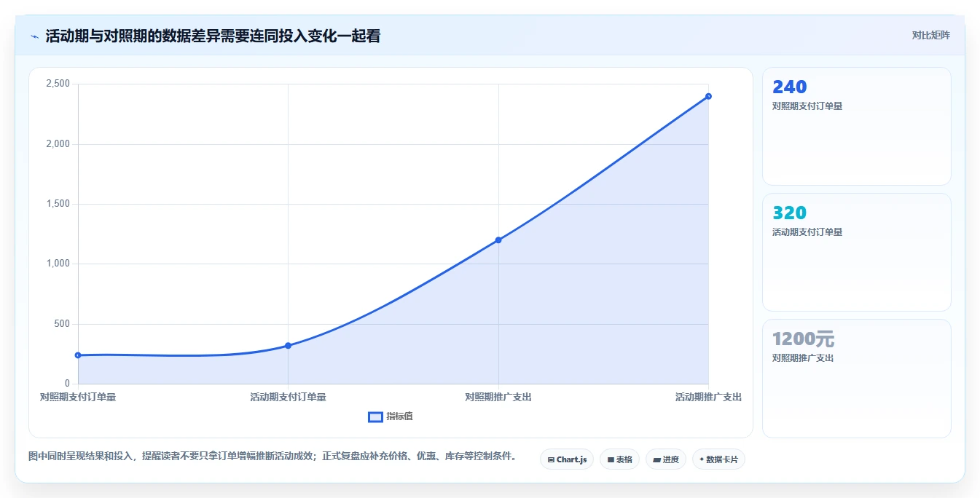
Task: Click the data point for 对照期支付订单量
Action: coord(78,355)
